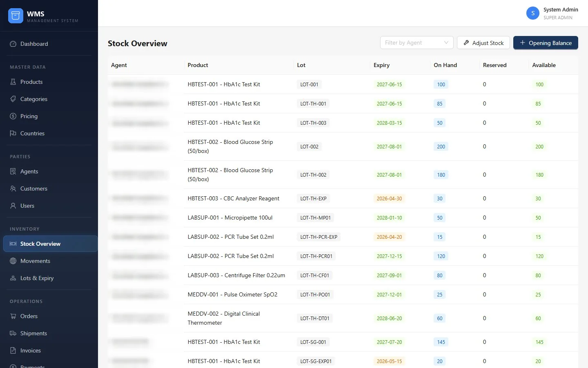Click System Admin user name
This screenshot has height=368, width=588.
561,9
